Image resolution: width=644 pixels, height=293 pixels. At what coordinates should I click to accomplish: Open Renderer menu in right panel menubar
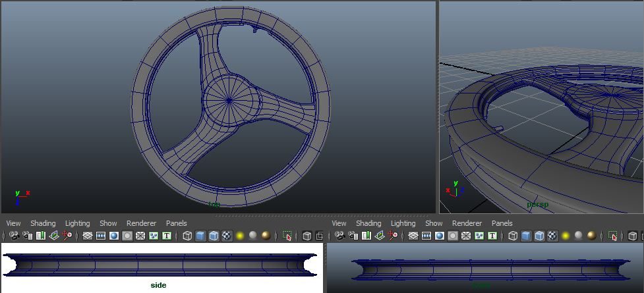467,223
